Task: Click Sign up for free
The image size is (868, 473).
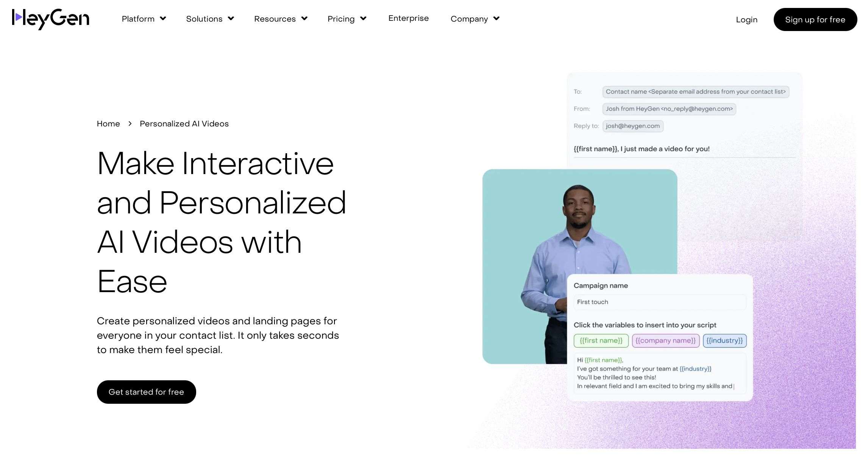Action: pos(815,19)
